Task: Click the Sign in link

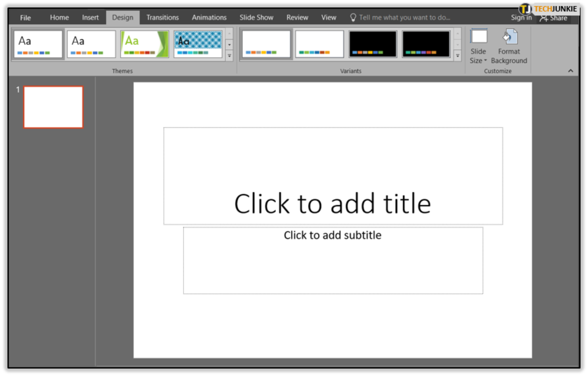Action: 521,17
